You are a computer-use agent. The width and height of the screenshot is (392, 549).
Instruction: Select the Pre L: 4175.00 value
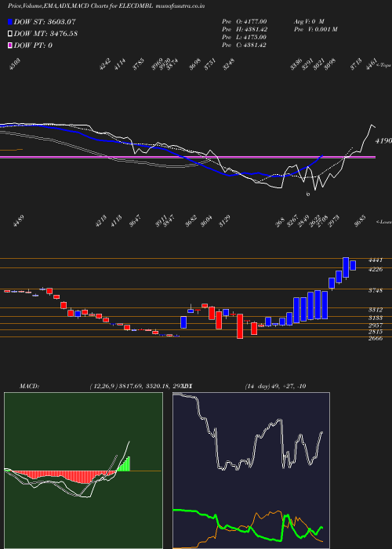[245, 37]
